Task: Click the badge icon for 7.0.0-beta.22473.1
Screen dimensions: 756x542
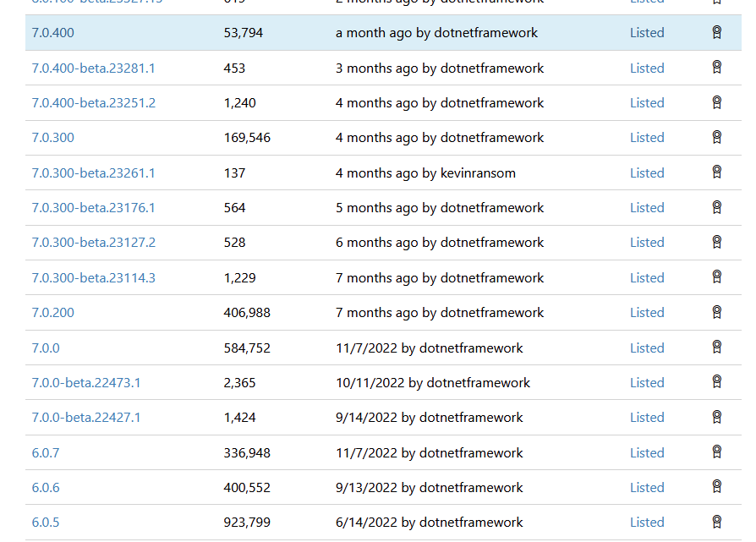Action: click(717, 381)
